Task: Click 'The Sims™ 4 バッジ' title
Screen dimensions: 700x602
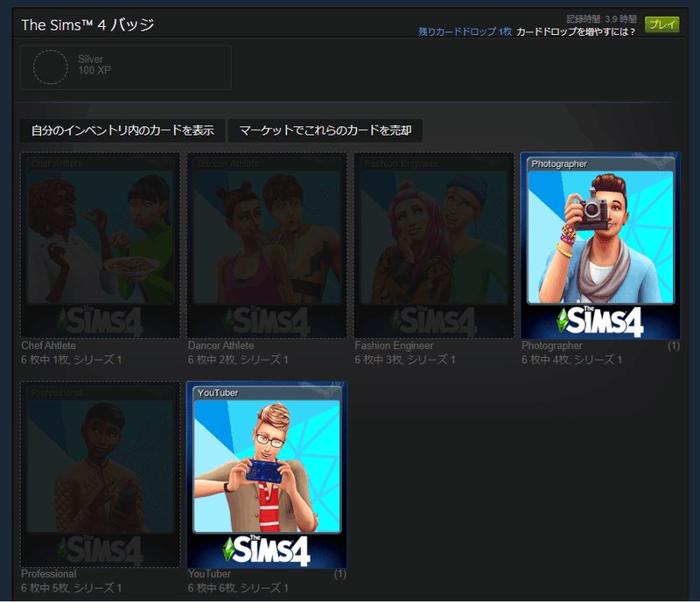Action: click(x=87, y=24)
